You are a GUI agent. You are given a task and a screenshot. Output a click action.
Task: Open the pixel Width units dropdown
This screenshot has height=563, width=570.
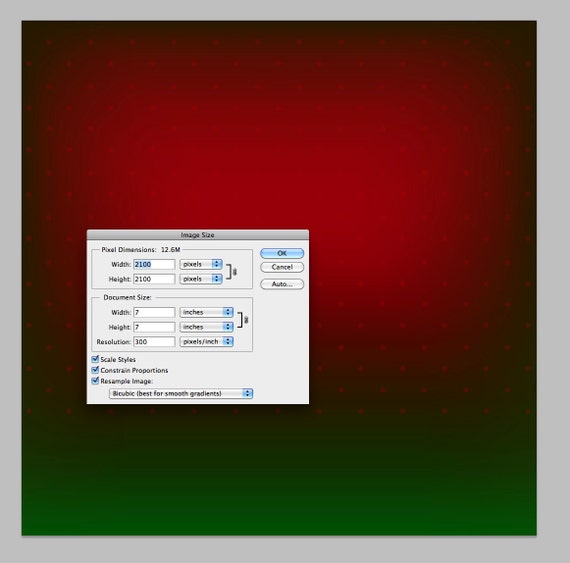point(201,264)
